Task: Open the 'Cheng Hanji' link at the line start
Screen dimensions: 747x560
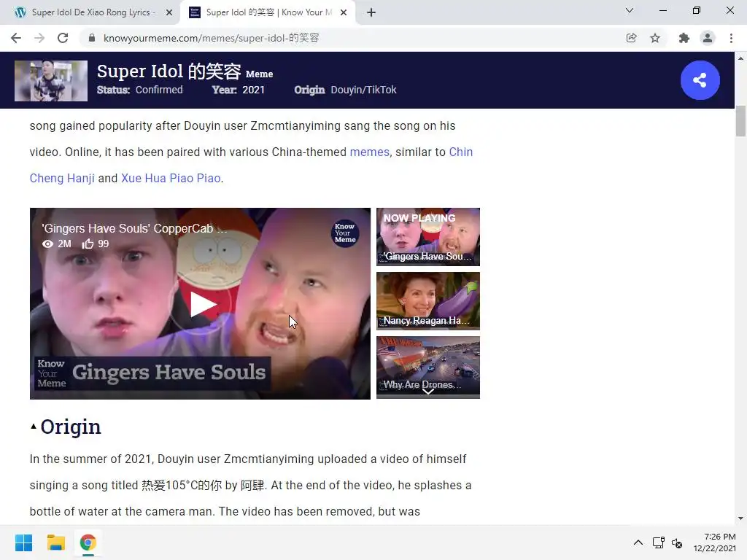Action: [62, 178]
